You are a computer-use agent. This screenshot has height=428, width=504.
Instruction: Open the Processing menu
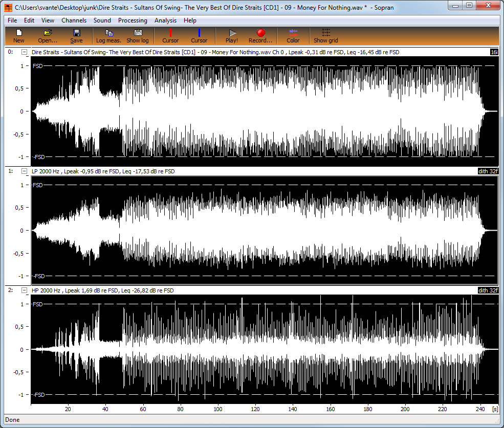pos(133,20)
